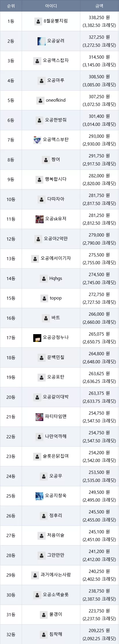Click the default avatar next to 짱어

tap(46, 160)
